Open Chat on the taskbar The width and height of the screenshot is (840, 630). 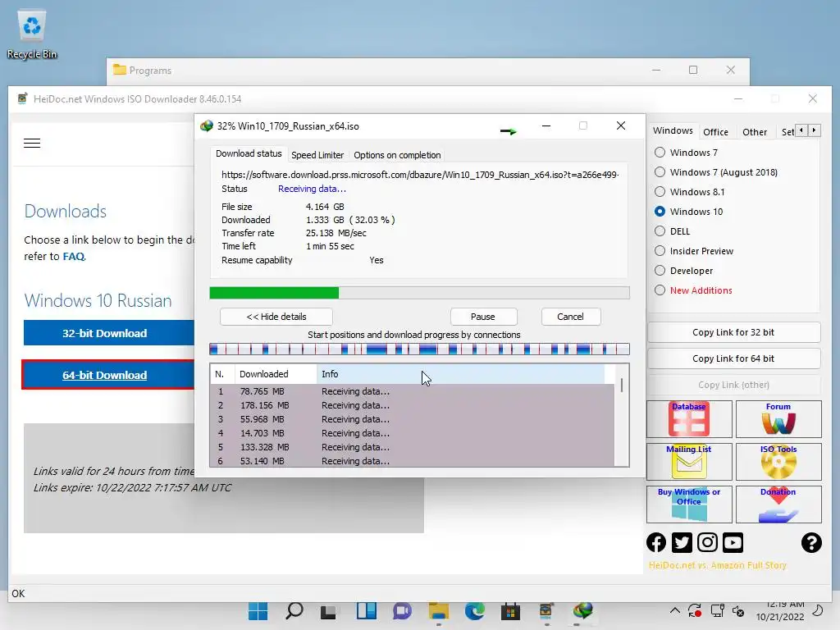402,611
